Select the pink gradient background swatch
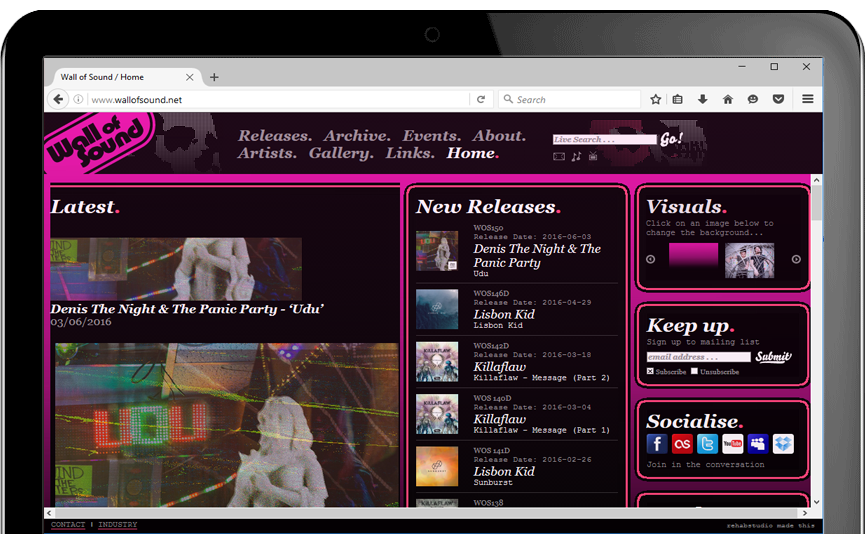The height and width of the screenshot is (534, 865). (693, 256)
